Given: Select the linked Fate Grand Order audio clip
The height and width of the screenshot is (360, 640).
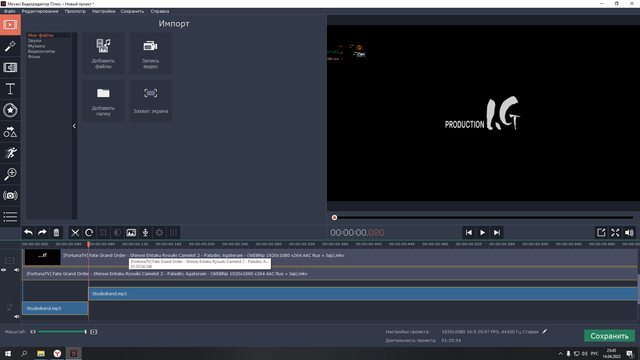Looking at the screenshot, I should point(330,274).
